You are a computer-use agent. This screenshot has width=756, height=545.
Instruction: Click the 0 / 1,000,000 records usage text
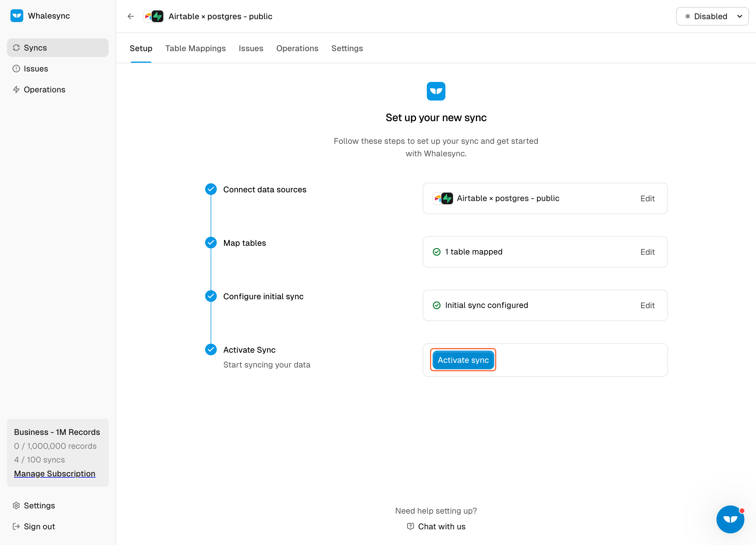[x=55, y=446]
